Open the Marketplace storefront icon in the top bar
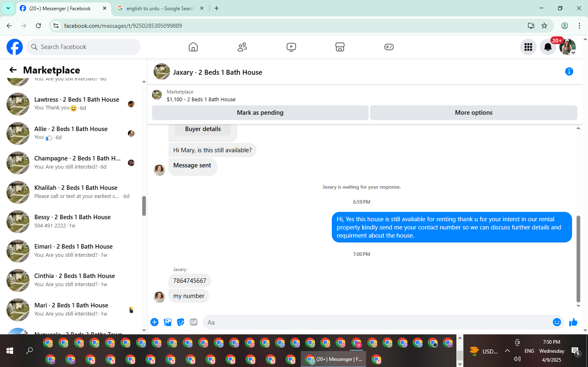588x367 pixels. pyautogui.click(x=340, y=47)
